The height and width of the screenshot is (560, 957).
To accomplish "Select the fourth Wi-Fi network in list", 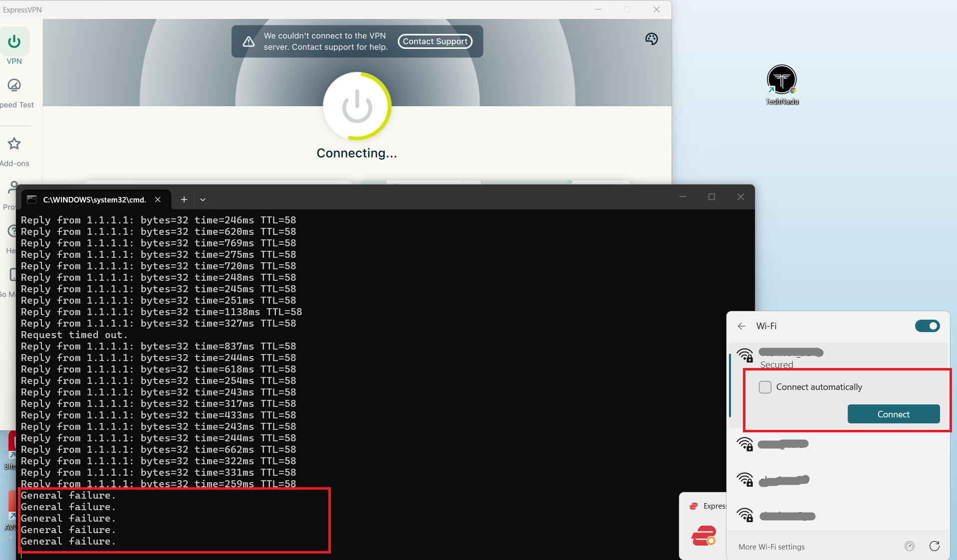I will (838, 516).
